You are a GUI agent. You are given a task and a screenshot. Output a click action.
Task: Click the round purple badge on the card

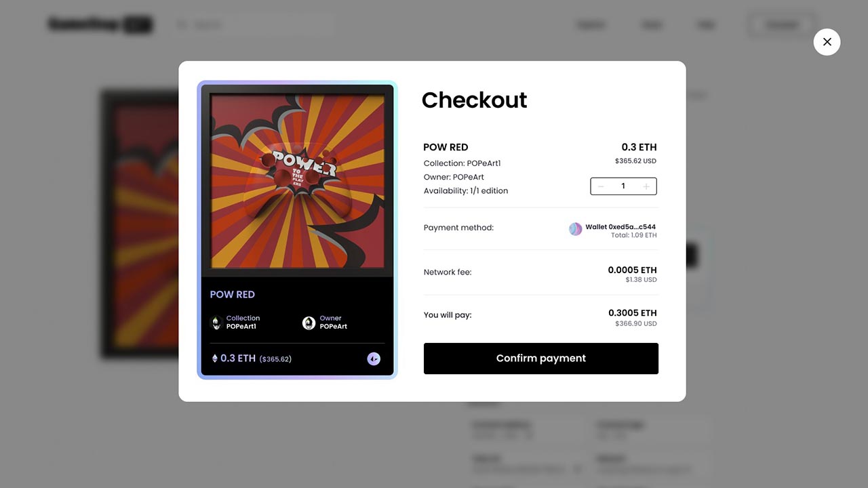pyautogui.click(x=374, y=359)
